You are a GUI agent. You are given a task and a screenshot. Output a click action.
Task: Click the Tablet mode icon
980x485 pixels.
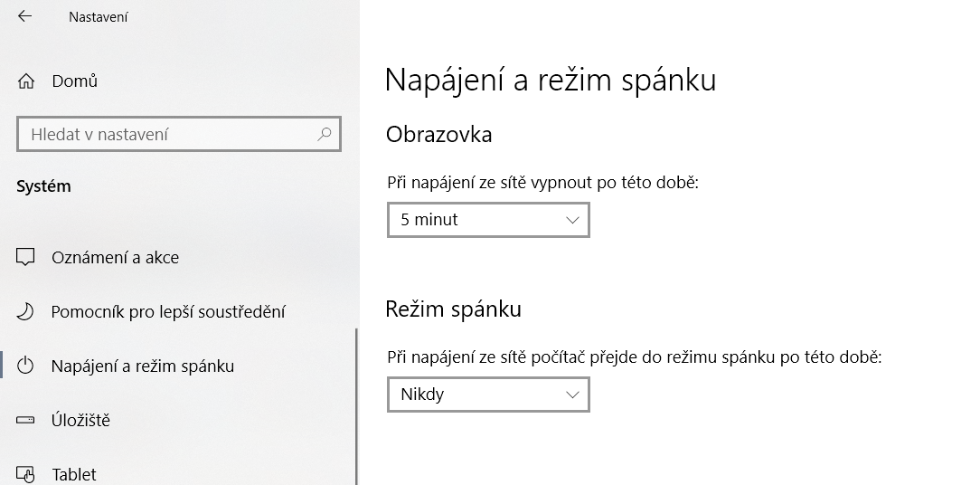26,473
